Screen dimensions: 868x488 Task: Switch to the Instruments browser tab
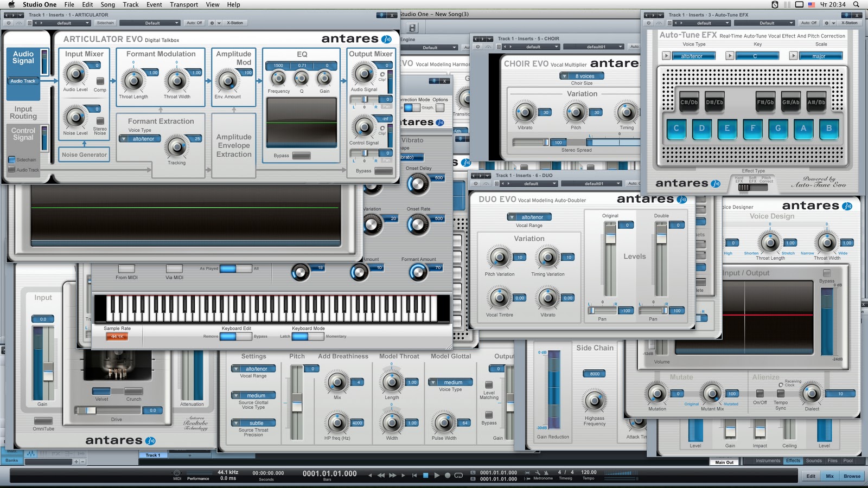point(768,460)
